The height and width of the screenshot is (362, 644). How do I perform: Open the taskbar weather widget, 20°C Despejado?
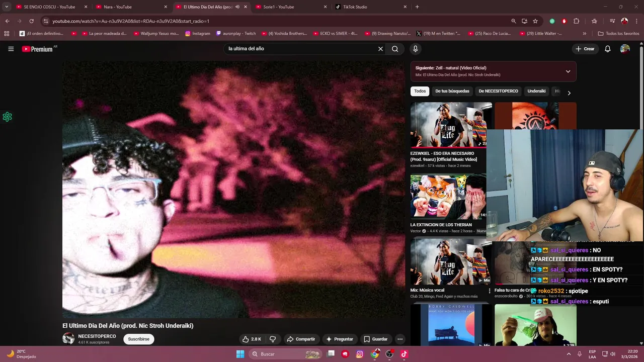click(21, 354)
